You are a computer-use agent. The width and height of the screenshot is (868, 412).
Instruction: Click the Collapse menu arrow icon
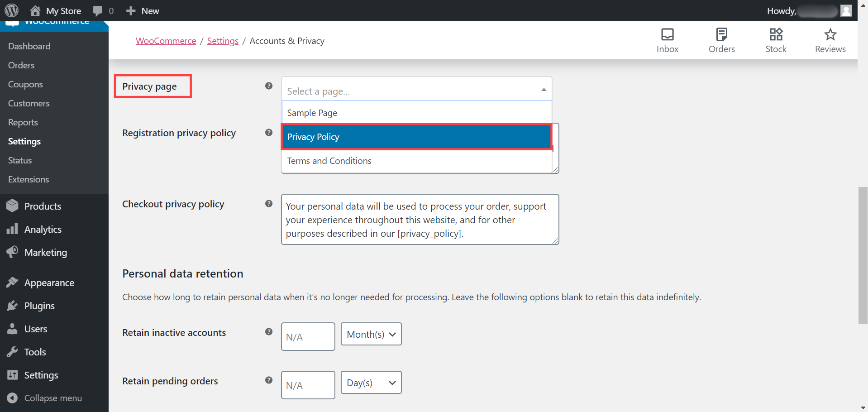tap(13, 398)
